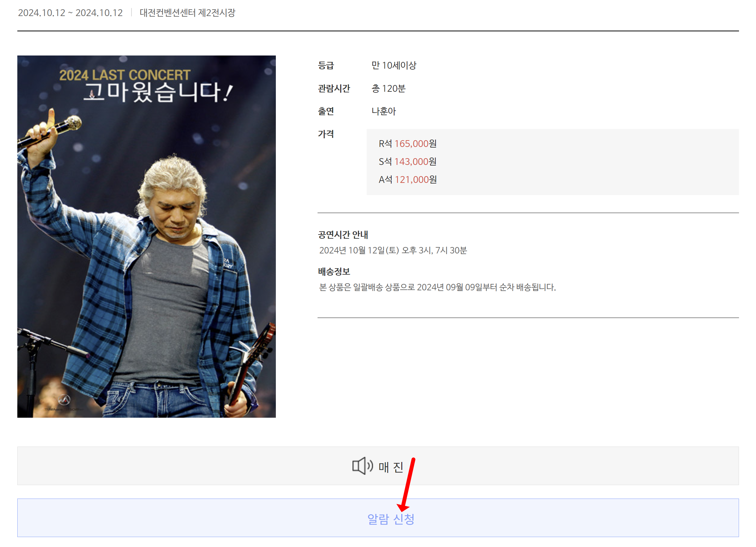Viewport: 756px width, 547px height.
Task: Click the 관람시간 label
Action: pos(334,88)
